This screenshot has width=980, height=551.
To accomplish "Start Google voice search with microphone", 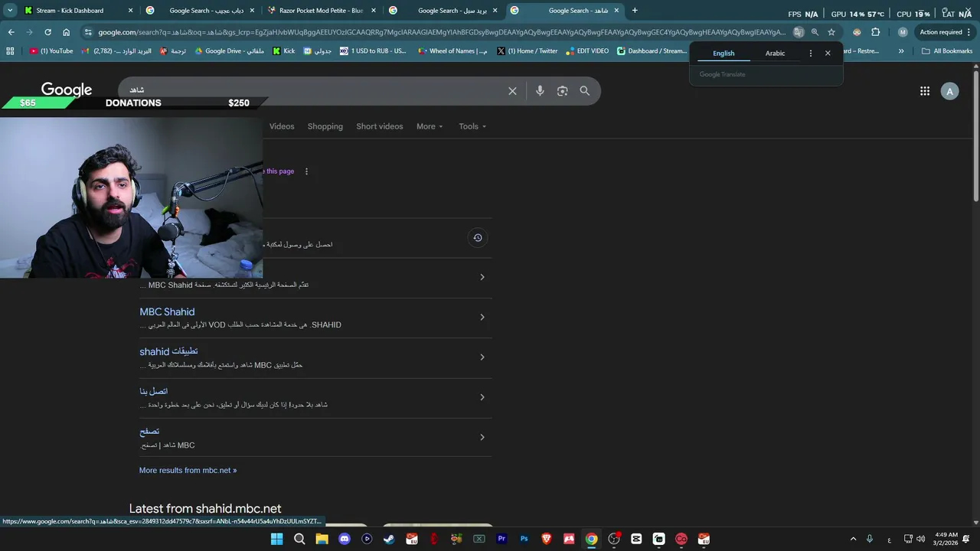I will 540,91.
